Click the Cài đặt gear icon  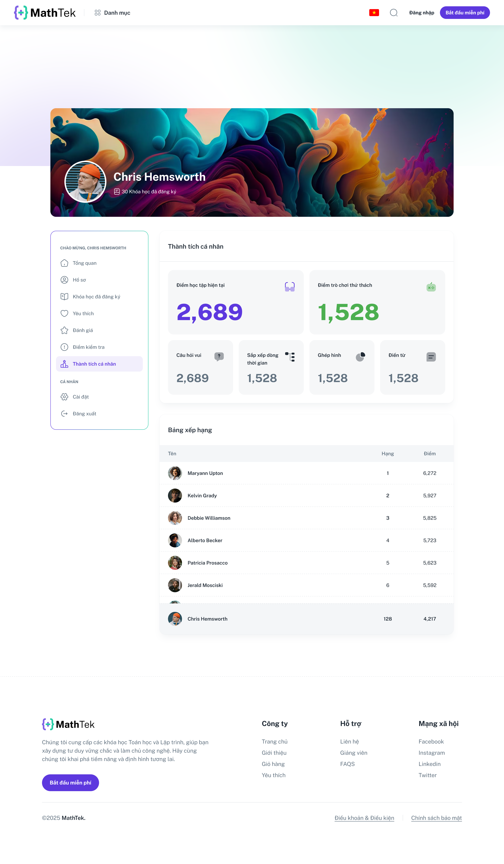(x=64, y=397)
